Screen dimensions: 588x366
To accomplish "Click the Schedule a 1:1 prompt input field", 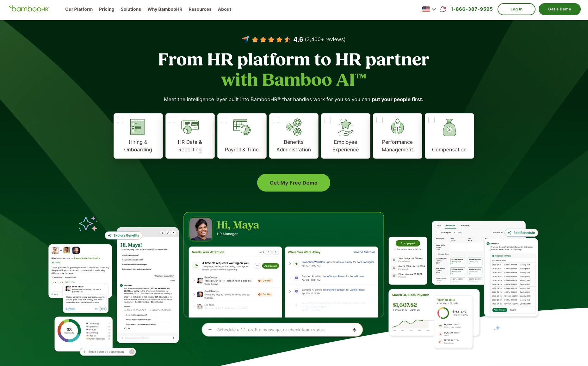I will coord(282,330).
